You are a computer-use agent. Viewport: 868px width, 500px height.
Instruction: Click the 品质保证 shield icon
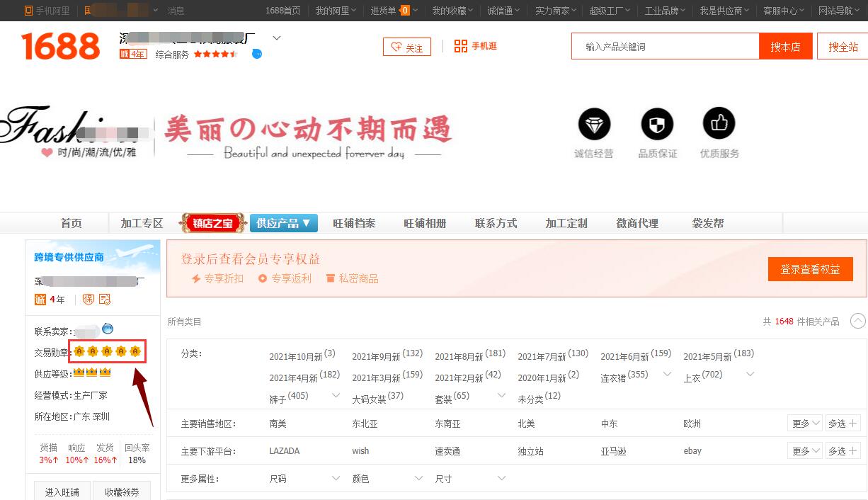pyautogui.click(x=657, y=125)
